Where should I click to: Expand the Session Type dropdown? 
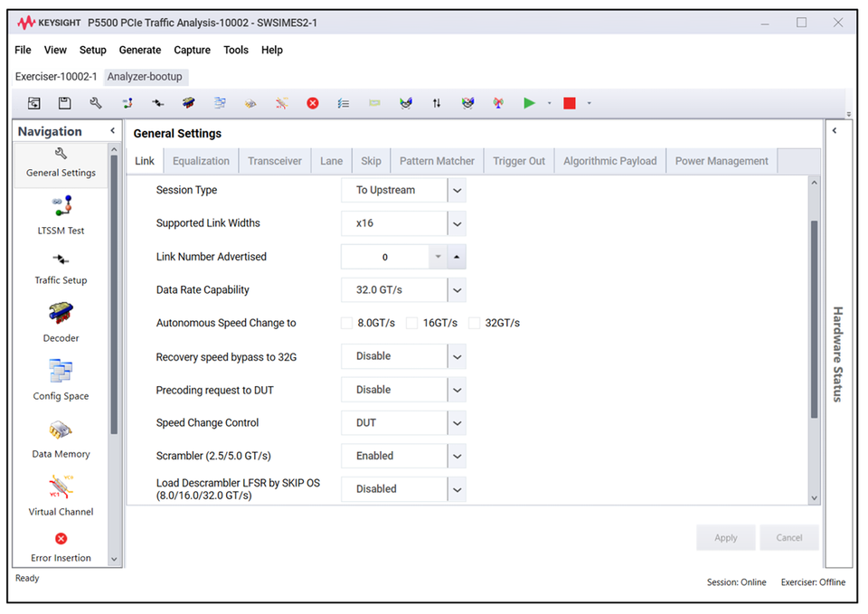point(457,191)
